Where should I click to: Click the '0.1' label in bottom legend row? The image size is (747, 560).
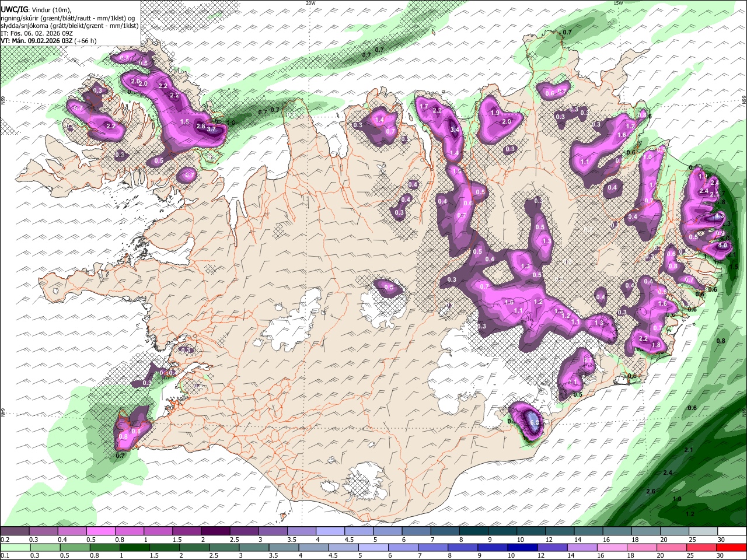tap(5, 555)
